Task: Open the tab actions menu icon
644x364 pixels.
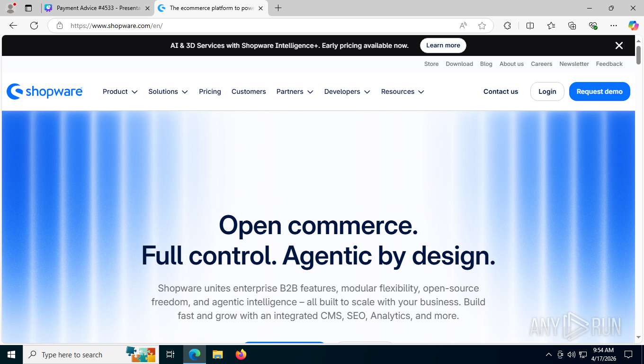Action: click(28, 8)
